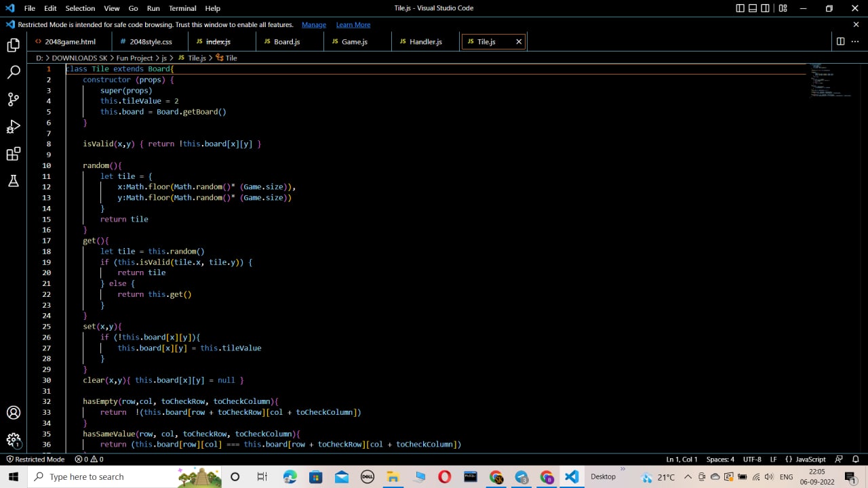Click the VS Code Visual Studio Code logo icon in title bar
The height and width of the screenshot is (488, 868).
point(9,8)
